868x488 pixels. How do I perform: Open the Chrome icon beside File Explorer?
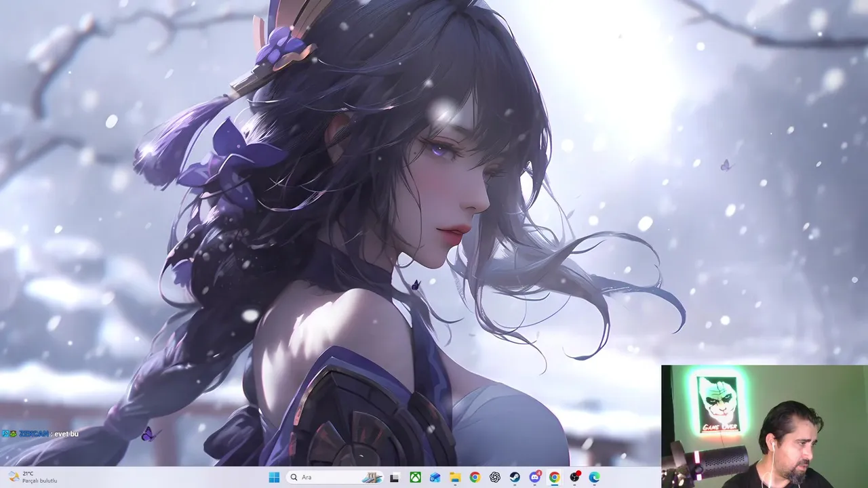(x=475, y=477)
